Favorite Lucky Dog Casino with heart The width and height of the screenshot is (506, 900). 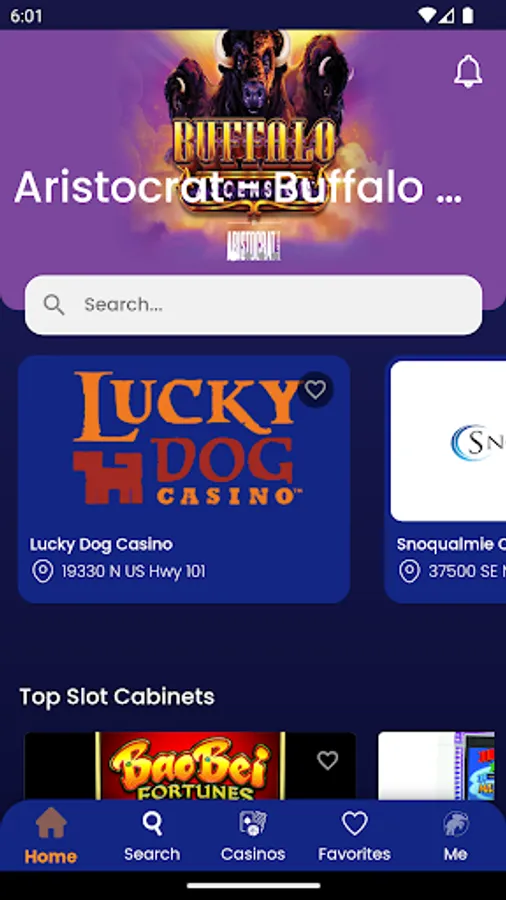point(315,390)
